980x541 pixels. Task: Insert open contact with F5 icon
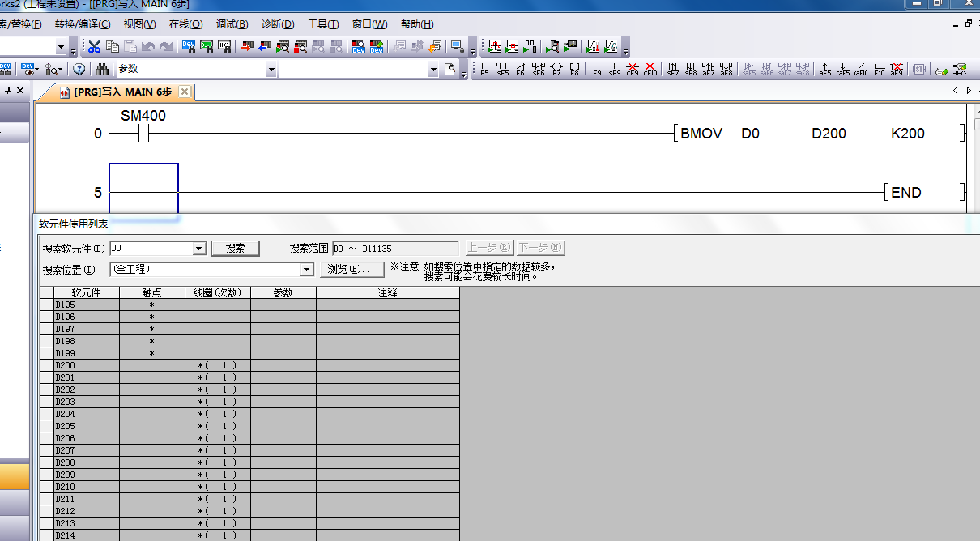click(x=484, y=70)
